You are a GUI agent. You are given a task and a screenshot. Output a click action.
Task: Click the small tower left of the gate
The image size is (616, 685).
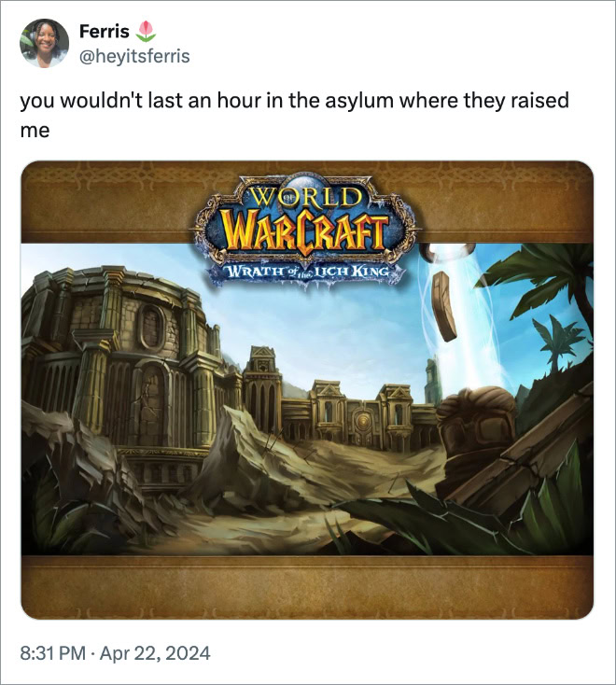tap(261, 389)
